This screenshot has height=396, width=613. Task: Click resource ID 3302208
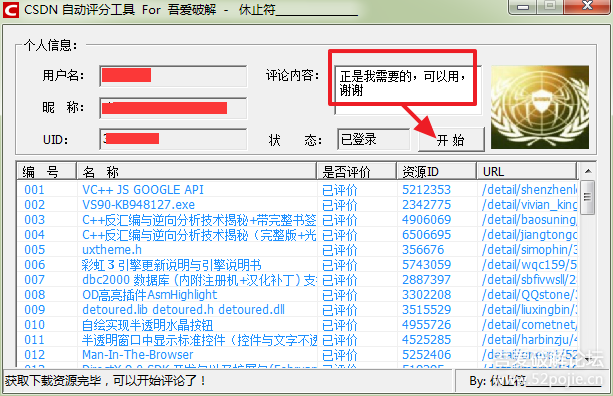coord(427,295)
